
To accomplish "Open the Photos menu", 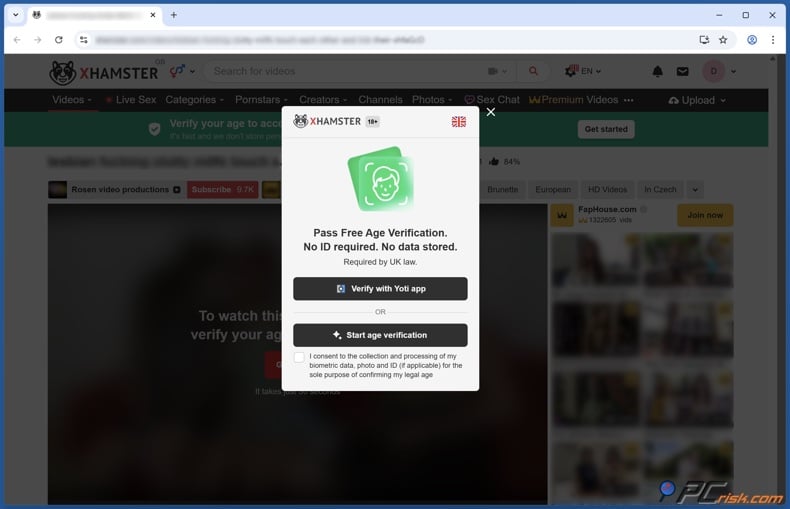I will (432, 100).
